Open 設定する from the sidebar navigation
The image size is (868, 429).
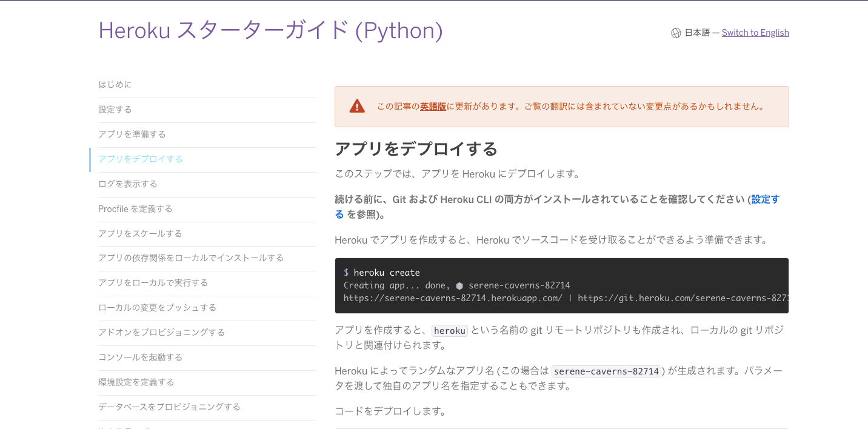115,109
